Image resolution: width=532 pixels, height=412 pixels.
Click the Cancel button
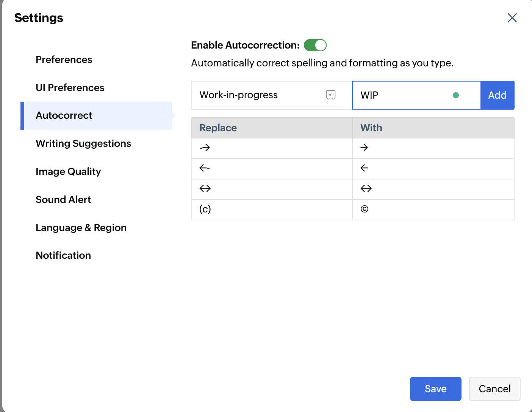click(494, 389)
